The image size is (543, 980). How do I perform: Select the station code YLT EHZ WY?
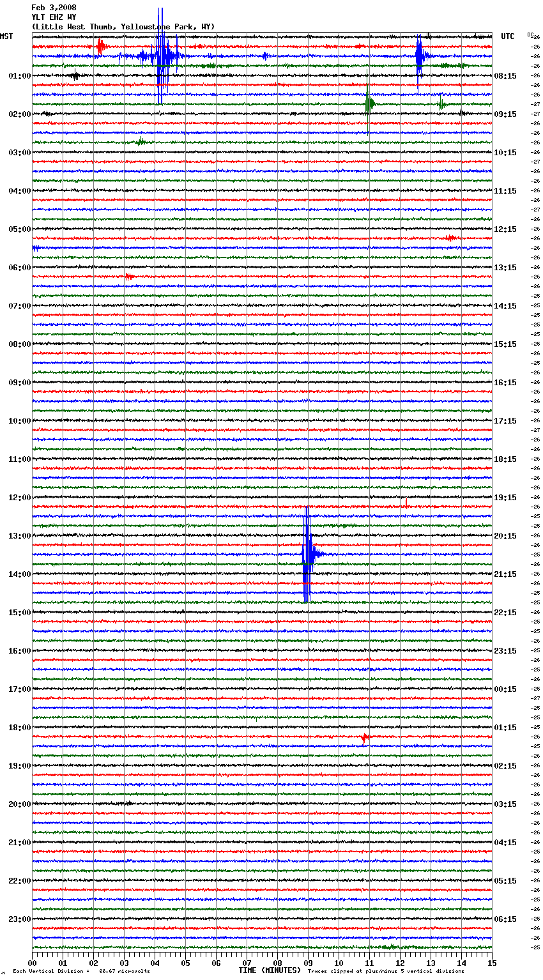[54, 17]
